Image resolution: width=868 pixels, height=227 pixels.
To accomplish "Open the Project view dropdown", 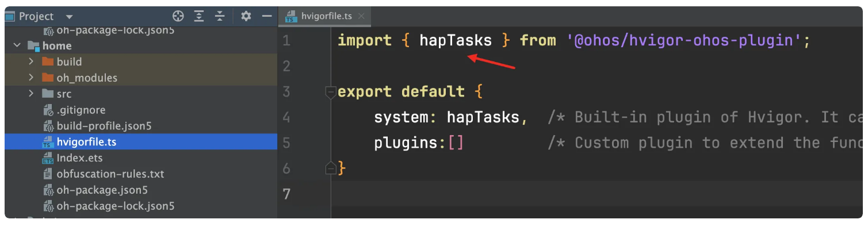I will [x=70, y=17].
